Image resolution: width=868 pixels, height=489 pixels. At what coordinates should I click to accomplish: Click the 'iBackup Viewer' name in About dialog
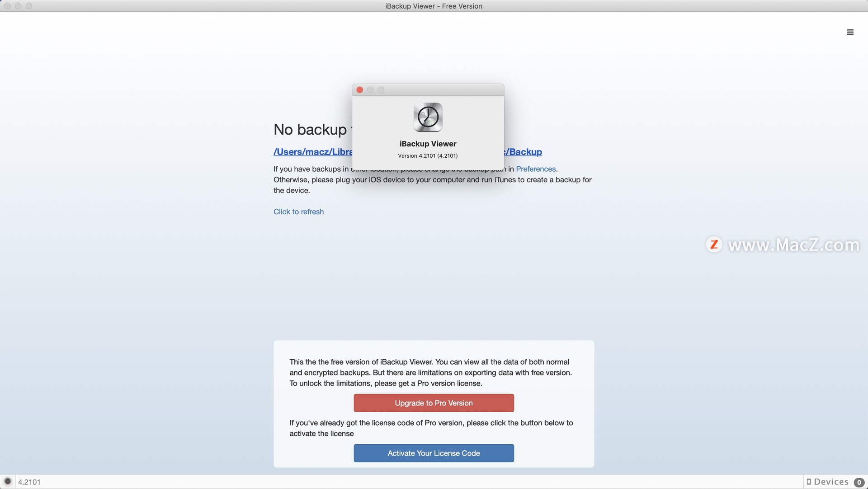click(x=428, y=144)
